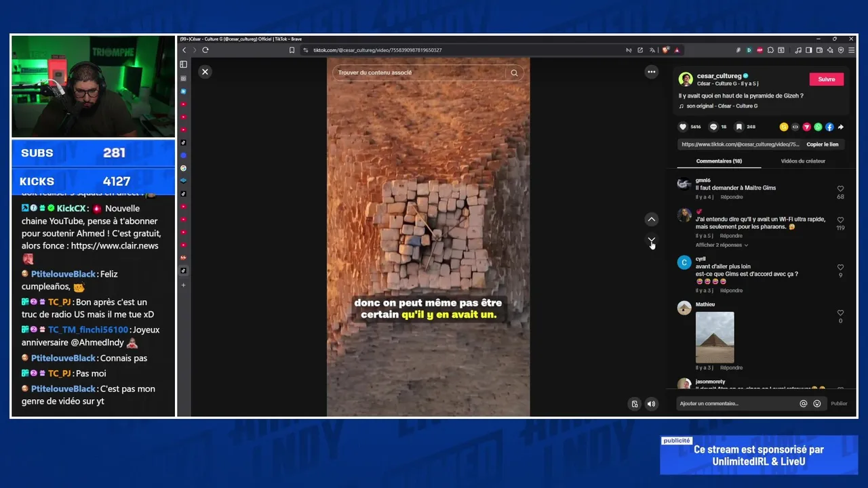Bookmark the video with favorites icon showing 248
This screenshot has width=868, height=488.
pyautogui.click(x=739, y=127)
